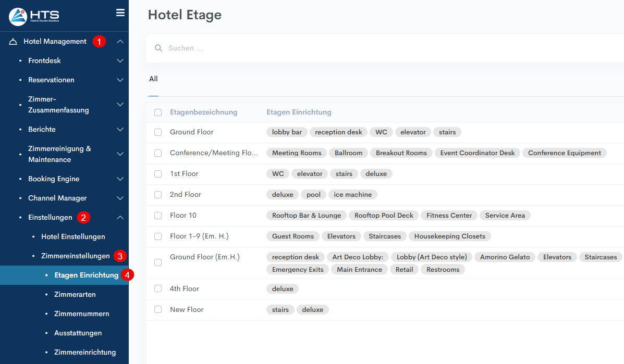624x364 pixels.
Task: Open Hotel Einstellungen link
Action: (73, 236)
